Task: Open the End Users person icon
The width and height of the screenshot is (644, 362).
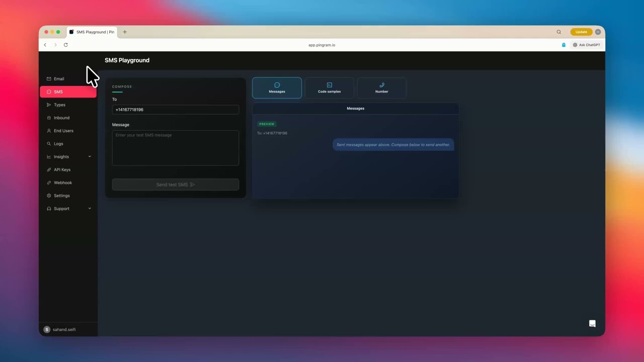Action: click(x=49, y=131)
